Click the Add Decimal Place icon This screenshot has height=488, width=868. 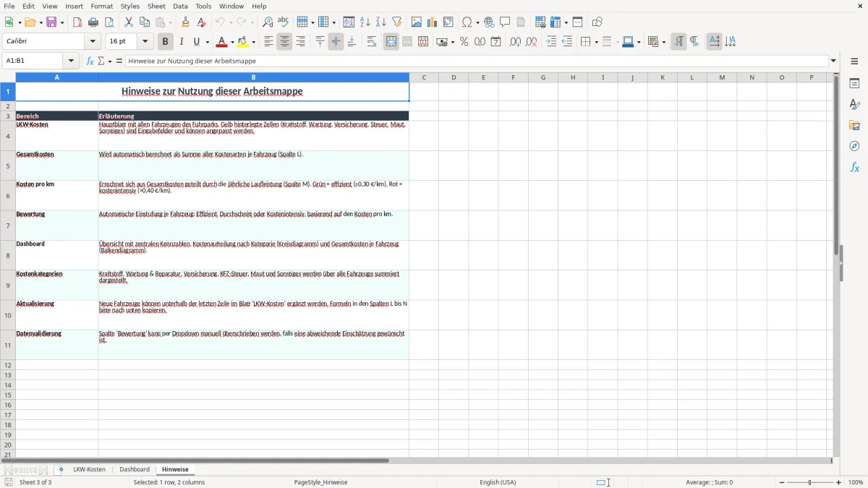(515, 42)
